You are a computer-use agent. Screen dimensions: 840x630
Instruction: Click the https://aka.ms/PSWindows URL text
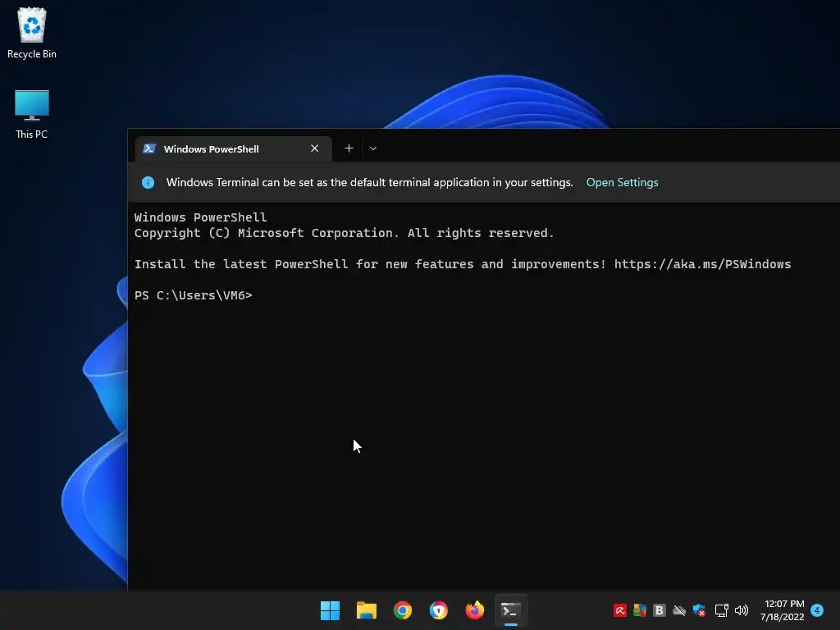tap(702, 264)
